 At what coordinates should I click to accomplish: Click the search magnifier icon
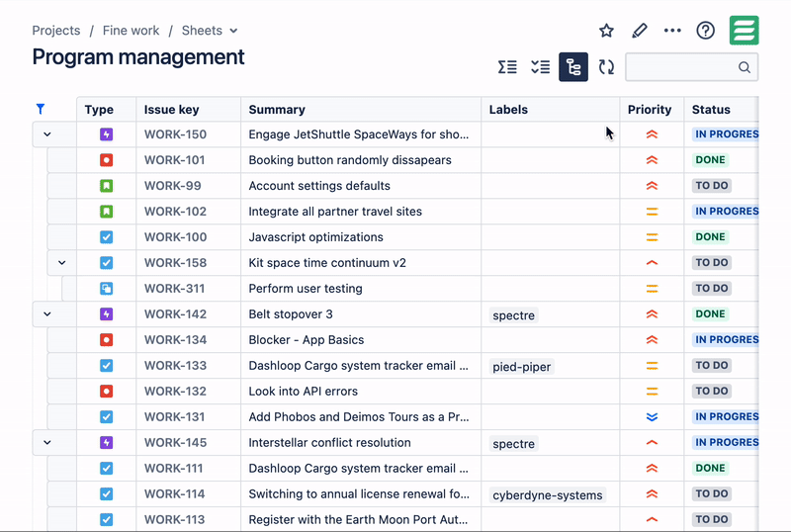point(745,67)
